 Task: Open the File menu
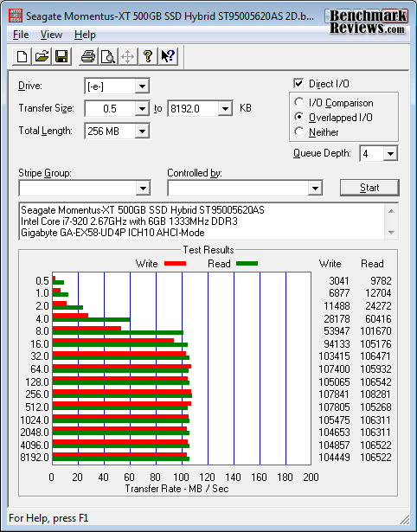[x=21, y=35]
